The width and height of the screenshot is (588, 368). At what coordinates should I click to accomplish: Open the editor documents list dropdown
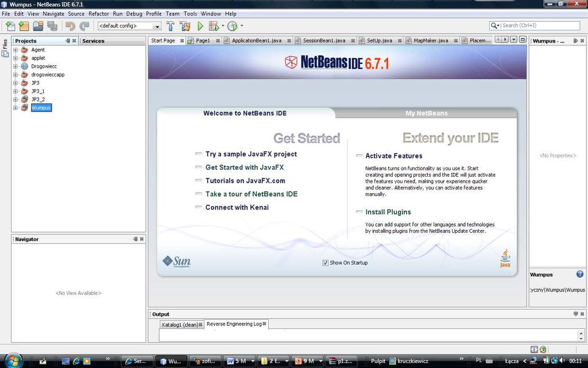(514, 40)
